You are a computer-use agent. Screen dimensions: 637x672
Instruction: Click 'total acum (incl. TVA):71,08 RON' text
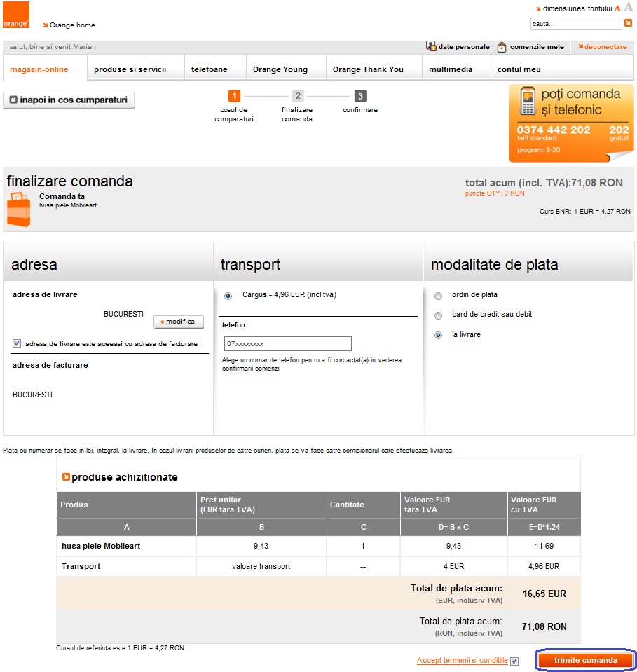[x=544, y=183]
